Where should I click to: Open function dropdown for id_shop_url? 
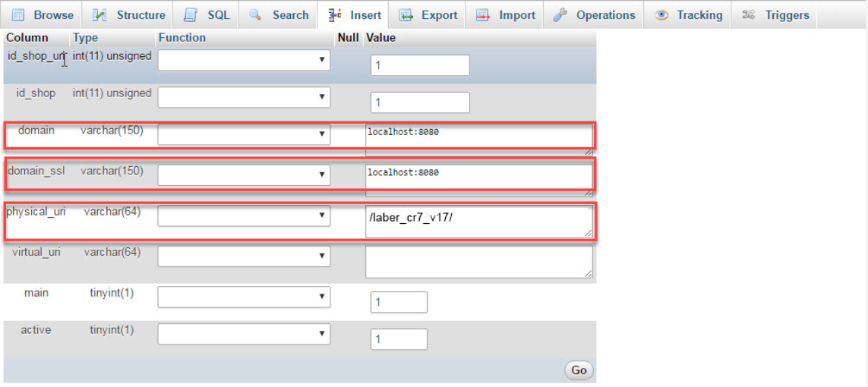tap(244, 60)
